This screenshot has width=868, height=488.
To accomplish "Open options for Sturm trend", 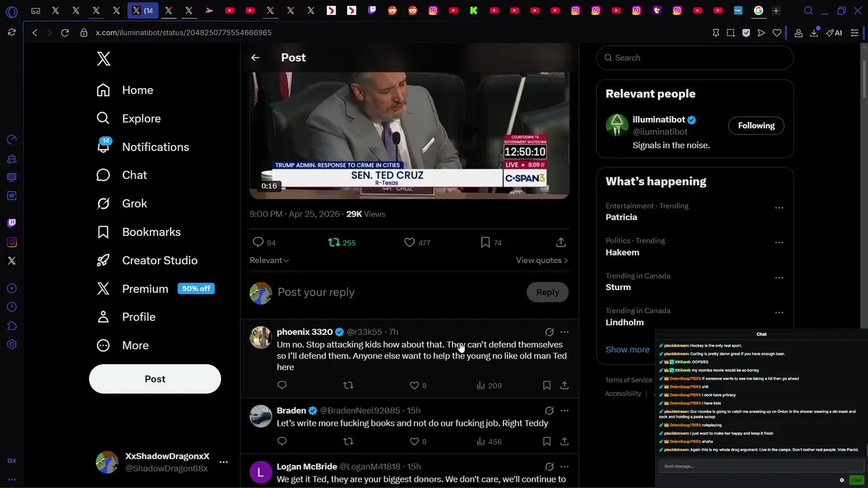I will tap(779, 277).
